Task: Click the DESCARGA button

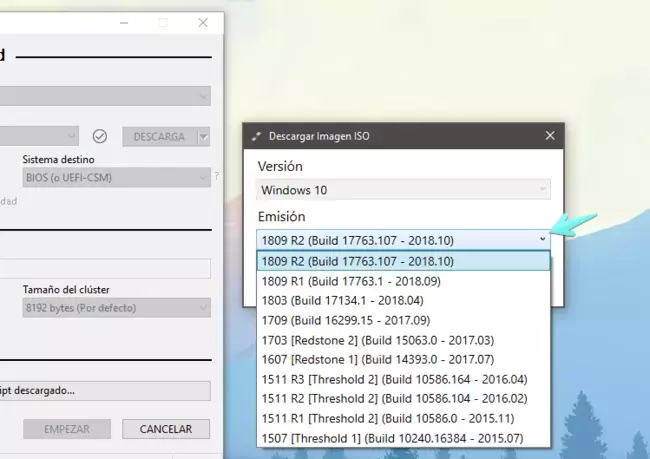Action: click(x=158, y=136)
